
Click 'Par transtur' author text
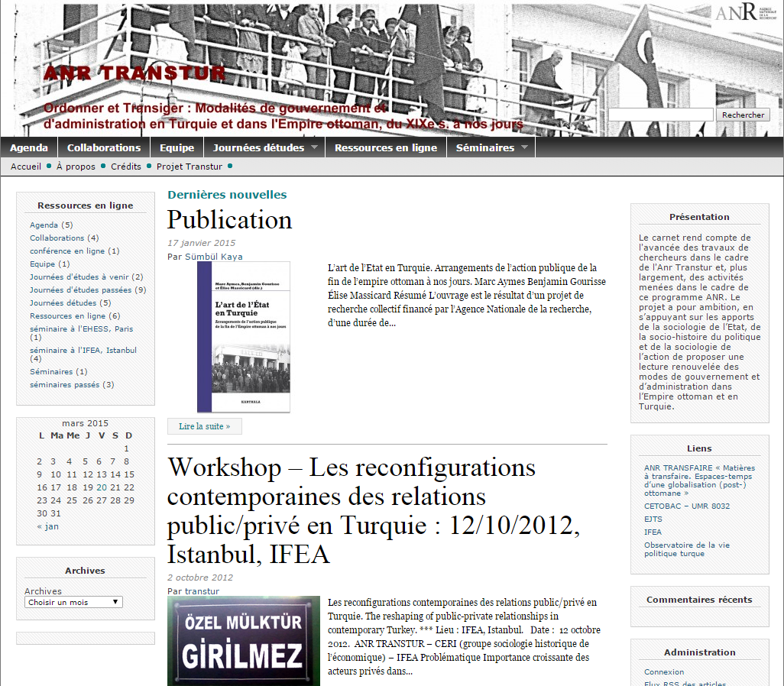193,591
